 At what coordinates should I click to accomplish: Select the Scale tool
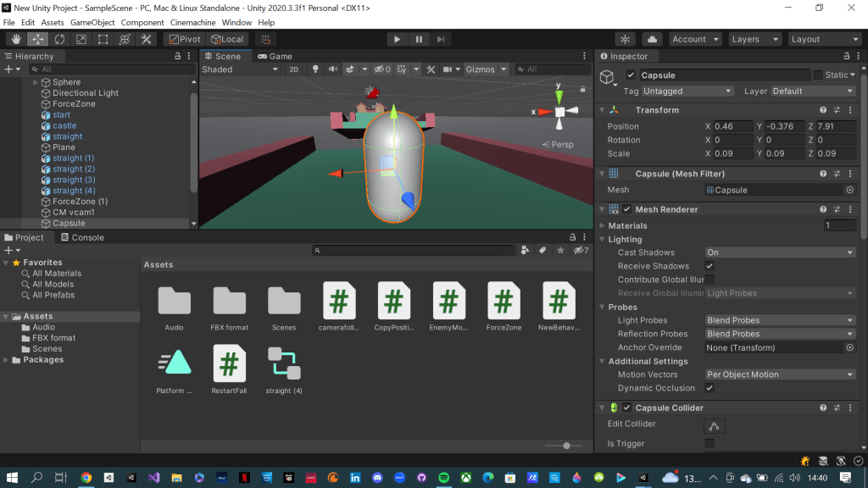81,39
